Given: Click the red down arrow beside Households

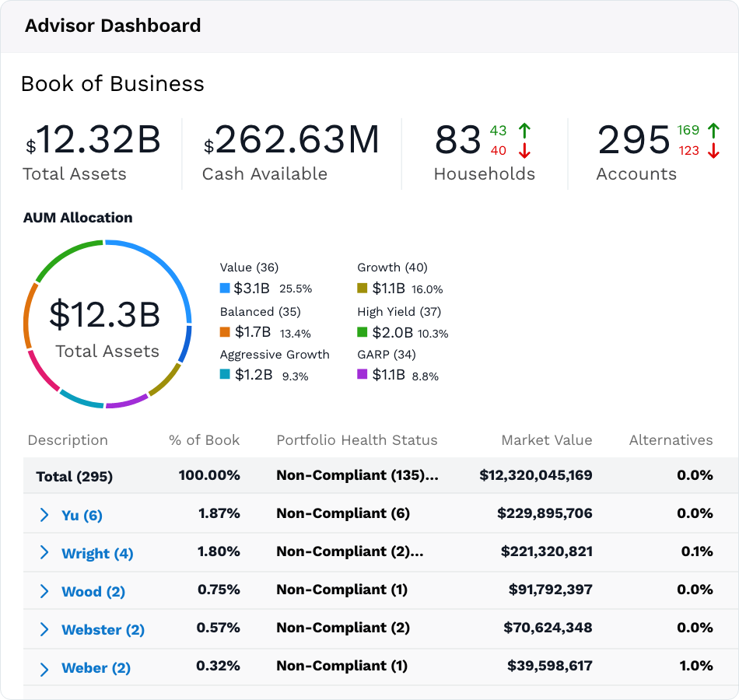Looking at the screenshot, I should (x=524, y=151).
